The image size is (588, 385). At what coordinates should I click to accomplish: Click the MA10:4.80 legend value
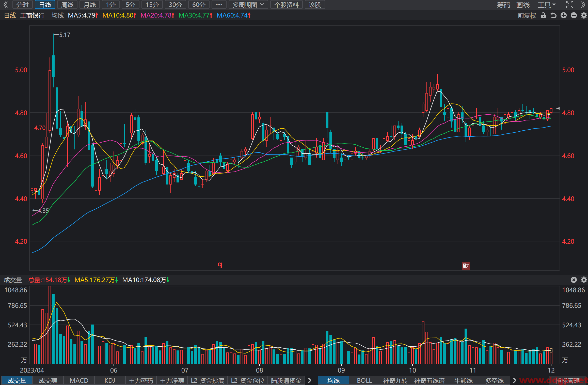click(119, 16)
